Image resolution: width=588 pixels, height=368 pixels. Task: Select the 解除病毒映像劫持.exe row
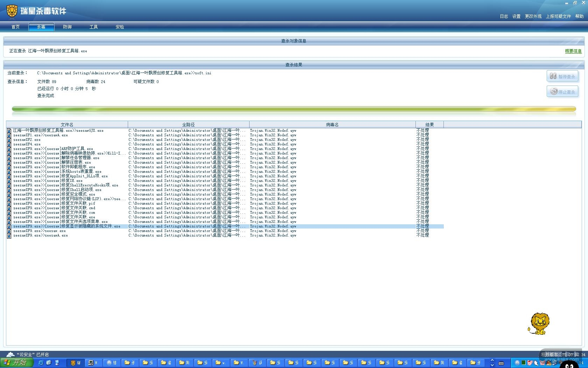tap(225, 153)
